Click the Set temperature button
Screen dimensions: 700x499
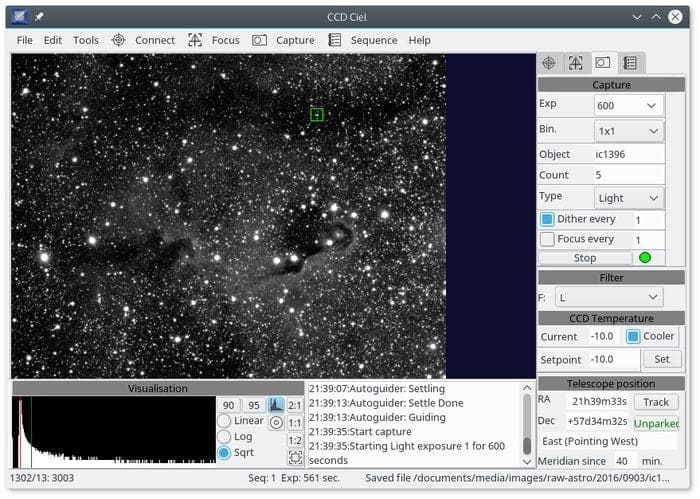[x=661, y=359]
